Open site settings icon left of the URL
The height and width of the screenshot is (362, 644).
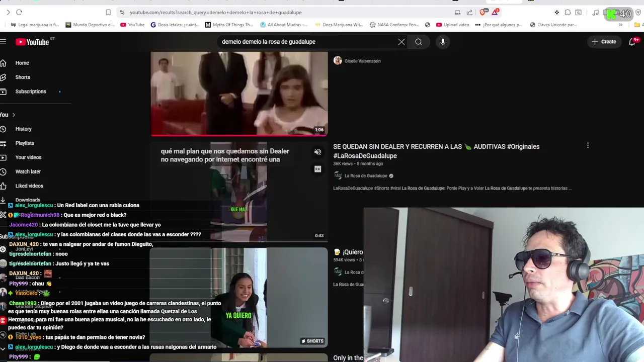coord(122,12)
